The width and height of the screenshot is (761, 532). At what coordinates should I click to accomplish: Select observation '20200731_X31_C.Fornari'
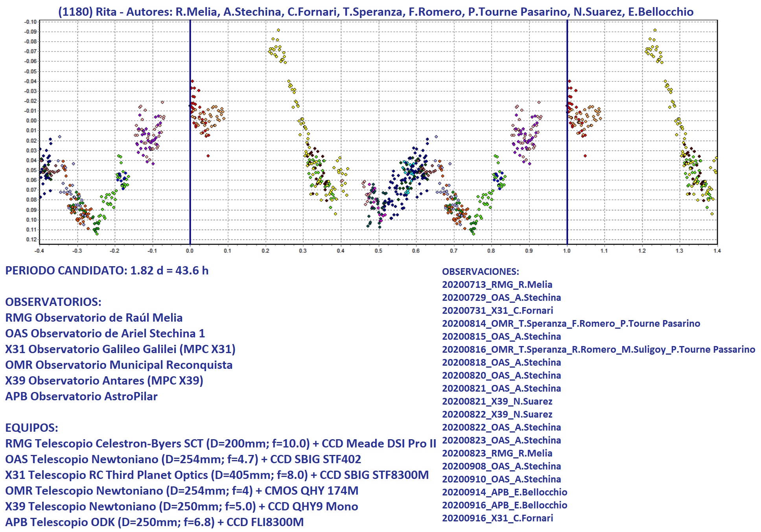497,311
